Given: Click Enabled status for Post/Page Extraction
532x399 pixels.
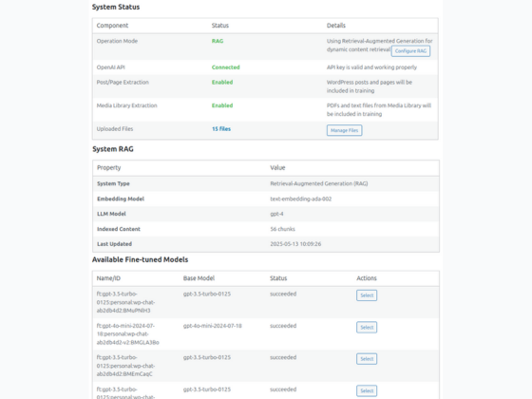Looking at the screenshot, I should pyautogui.click(x=222, y=82).
